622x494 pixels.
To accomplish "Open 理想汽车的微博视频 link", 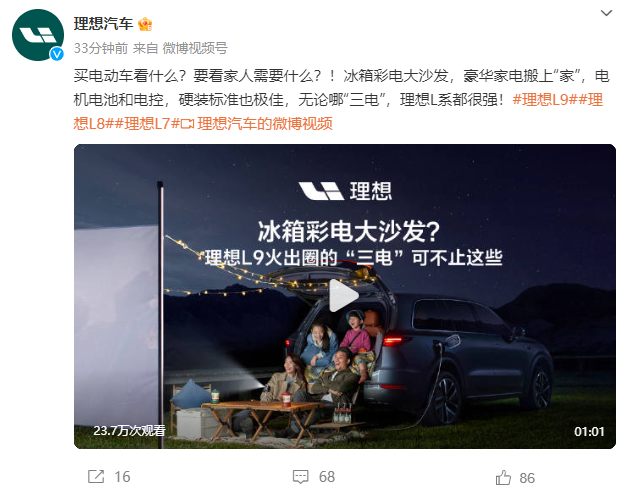I will coord(265,124).
